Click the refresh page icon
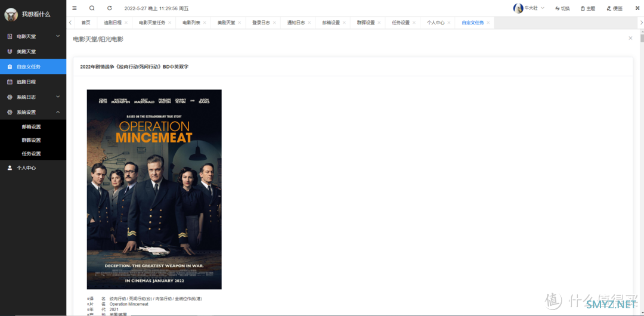The height and width of the screenshot is (316, 644). click(x=109, y=8)
